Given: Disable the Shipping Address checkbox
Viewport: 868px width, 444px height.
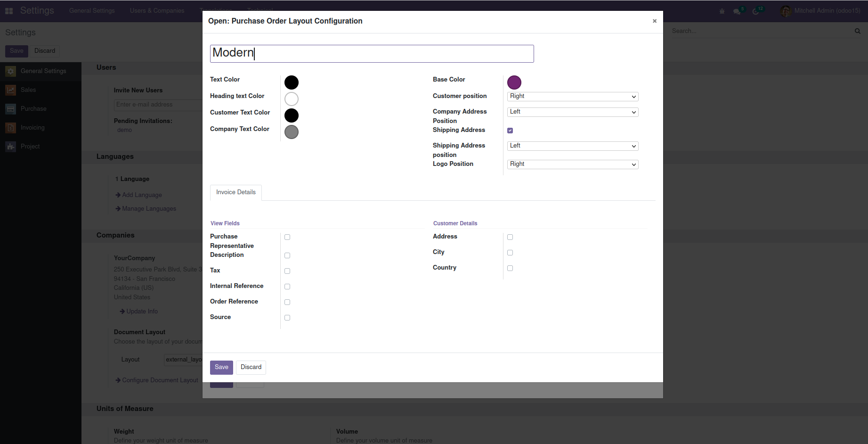Looking at the screenshot, I should tap(510, 131).
